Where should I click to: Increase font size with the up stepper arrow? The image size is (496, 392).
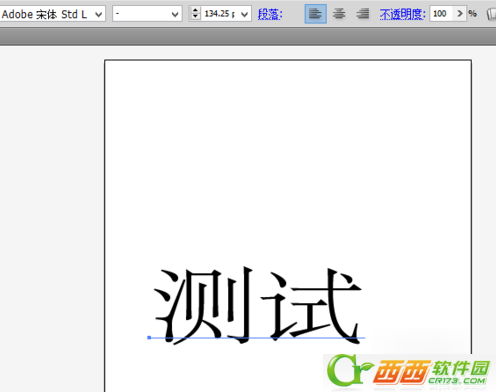point(195,10)
